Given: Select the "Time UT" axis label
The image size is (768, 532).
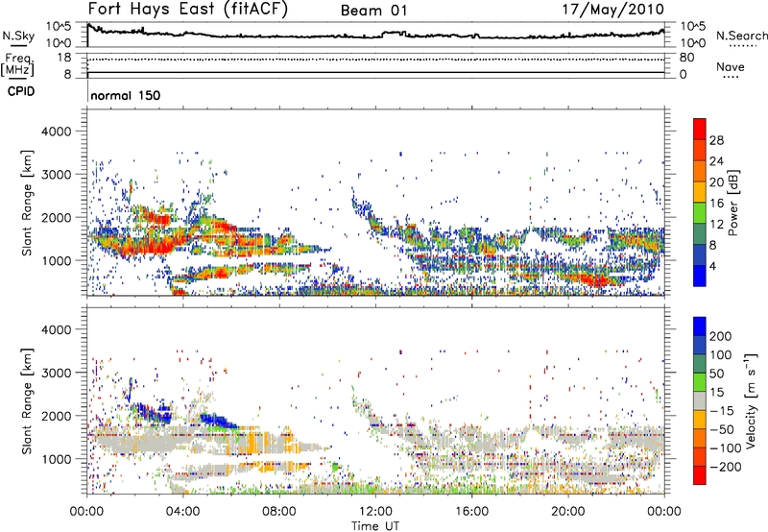Looking at the screenshot, I should pos(375,526).
